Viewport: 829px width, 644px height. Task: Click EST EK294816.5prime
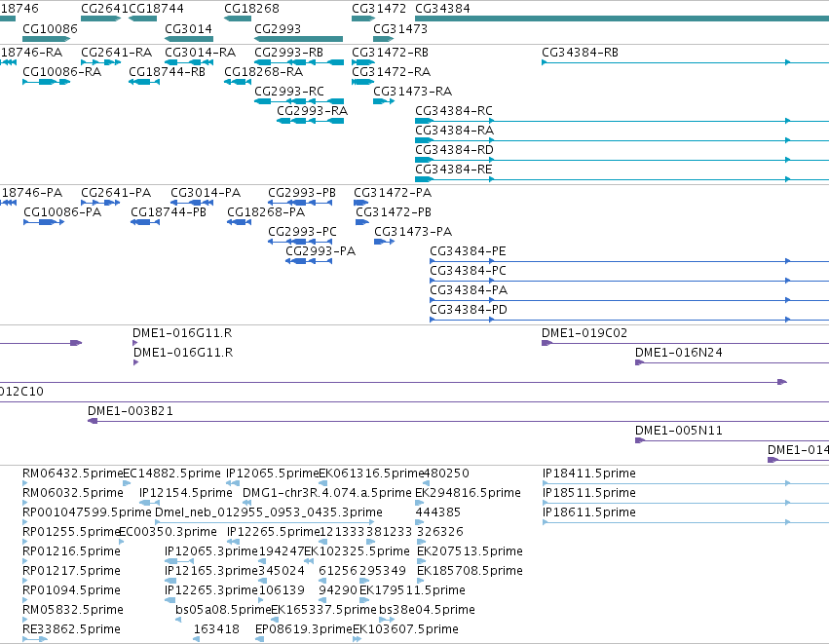(420, 503)
